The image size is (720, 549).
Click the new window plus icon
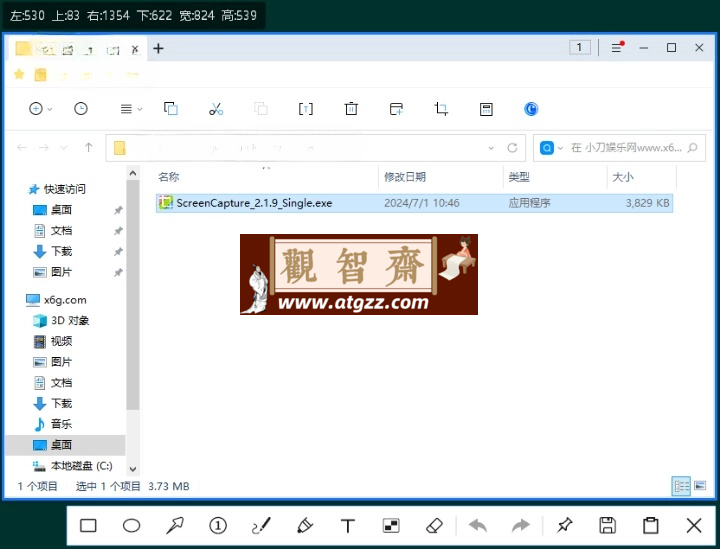(x=396, y=109)
